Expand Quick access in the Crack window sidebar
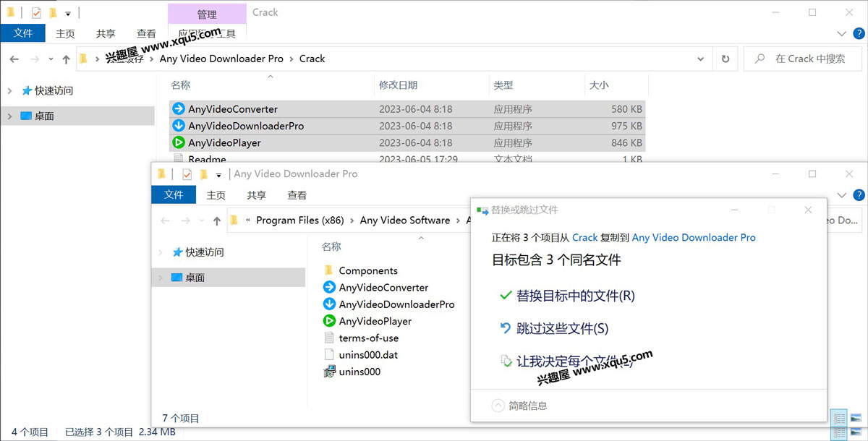This screenshot has width=868, height=441. 9,90
